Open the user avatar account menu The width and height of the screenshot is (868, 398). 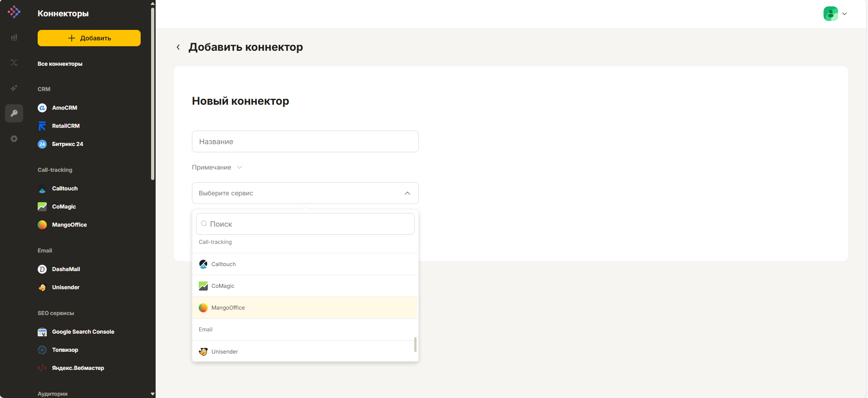click(835, 14)
